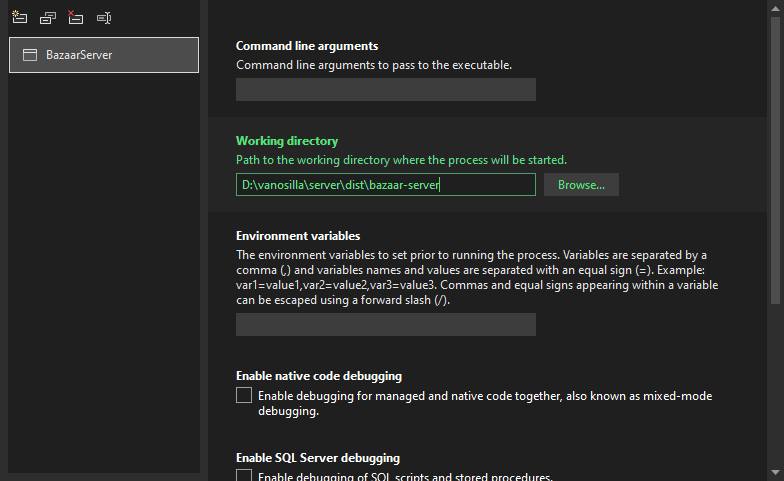This screenshot has width=784, height=481.
Task: Click the BazaarServer profile window icon
Action: tap(30, 55)
